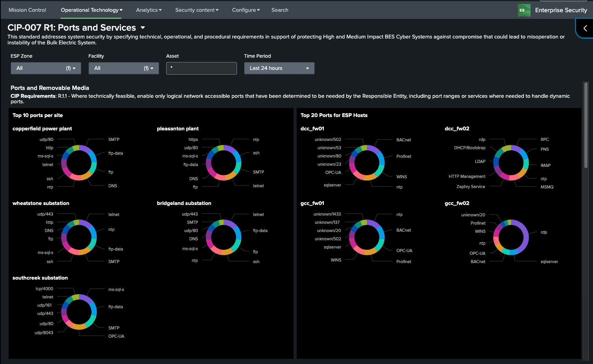Image resolution: width=593 pixels, height=364 pixels.
Task: Open the Security content menu
Action: click(196, 10)
